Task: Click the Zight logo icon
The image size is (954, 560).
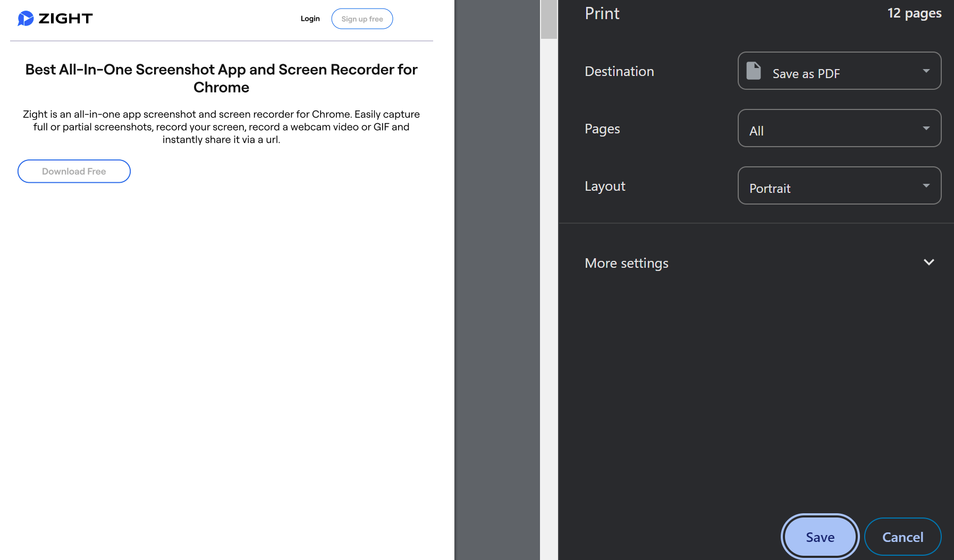Action: pos(26,19)
